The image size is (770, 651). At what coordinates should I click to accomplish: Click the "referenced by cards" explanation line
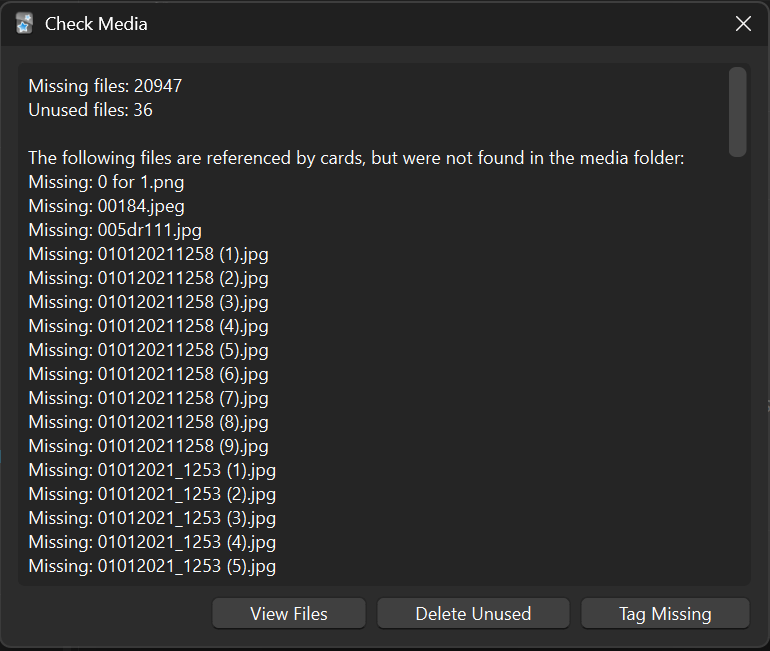356,158
